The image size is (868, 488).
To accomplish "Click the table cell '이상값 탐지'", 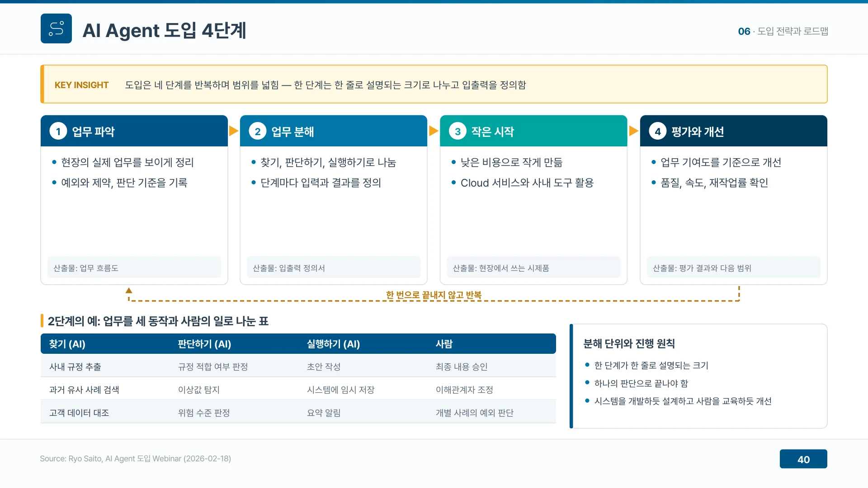I will pos(199,389).
